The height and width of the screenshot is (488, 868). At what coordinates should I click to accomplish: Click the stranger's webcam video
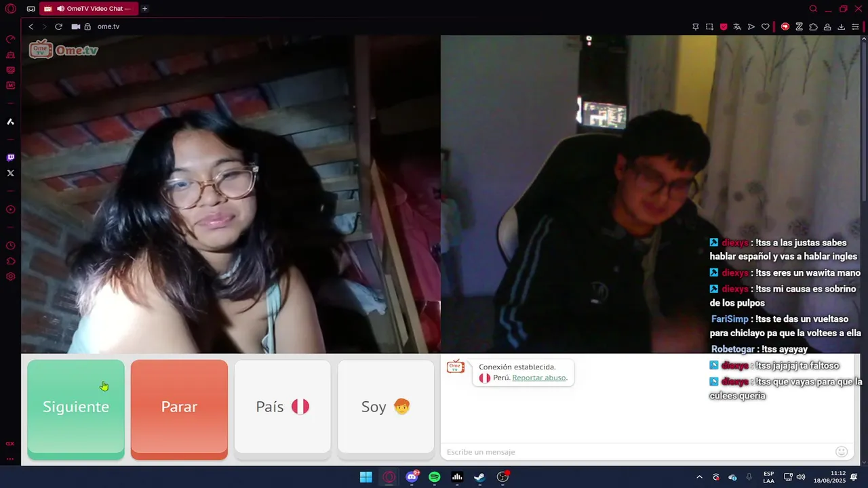click(x=231, y=194)
